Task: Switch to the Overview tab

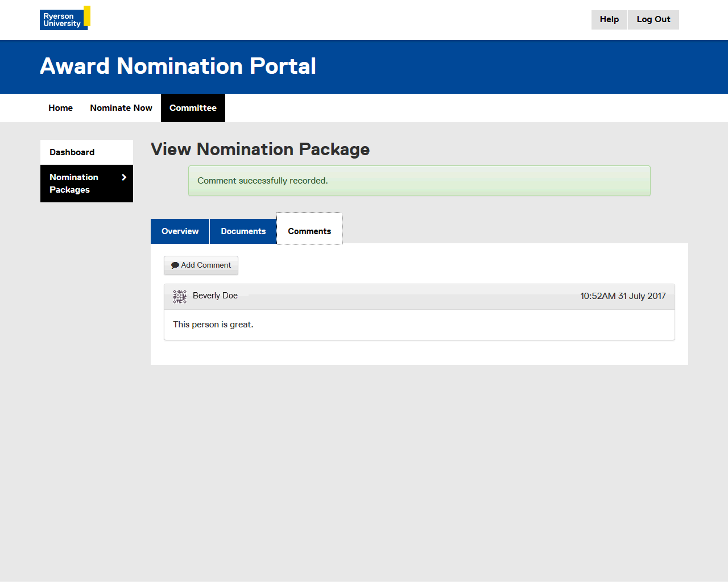Action: (x=180, y=231)
